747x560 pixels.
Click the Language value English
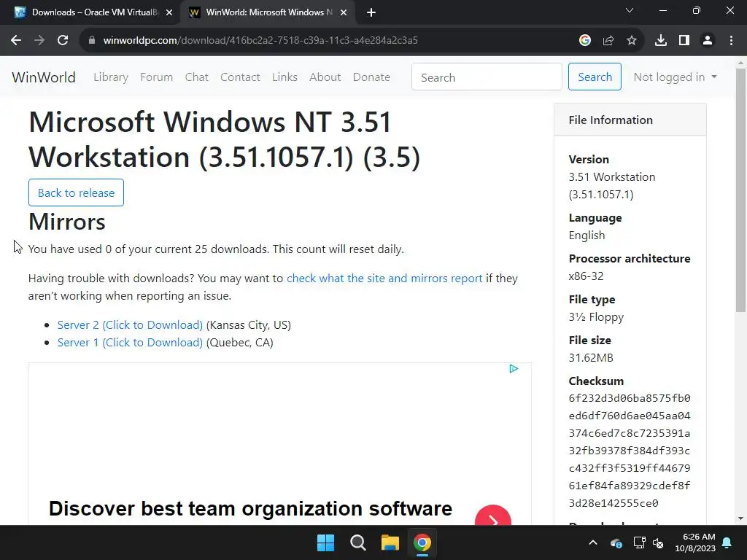point(587,236)
